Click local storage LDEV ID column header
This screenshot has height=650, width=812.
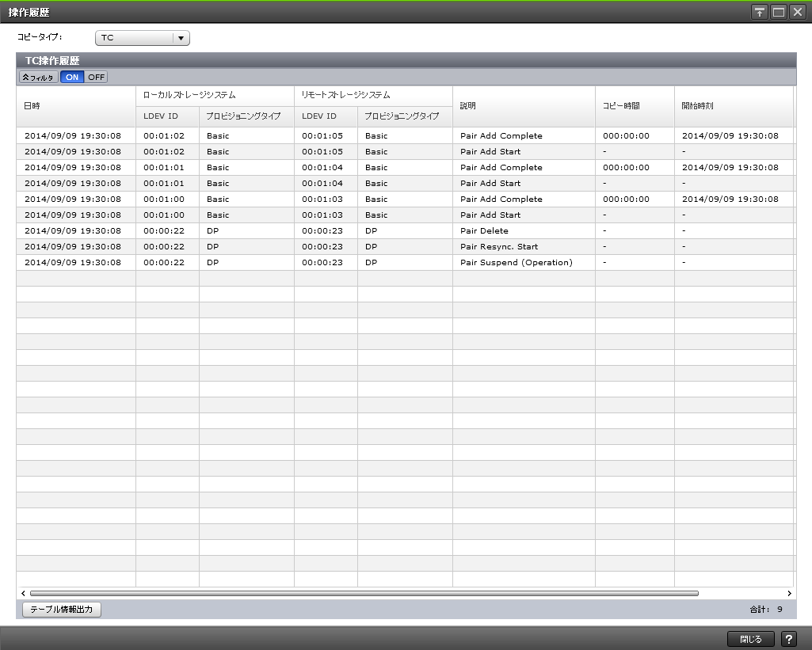pyautogui.click(x=168, y=116)
